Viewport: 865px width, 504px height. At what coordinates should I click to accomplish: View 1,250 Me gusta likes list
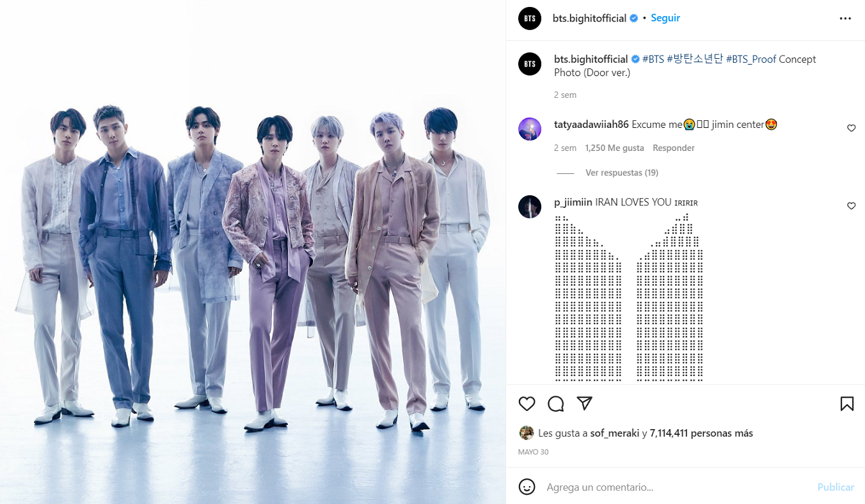pyautogui.click(x=614, y=148)
